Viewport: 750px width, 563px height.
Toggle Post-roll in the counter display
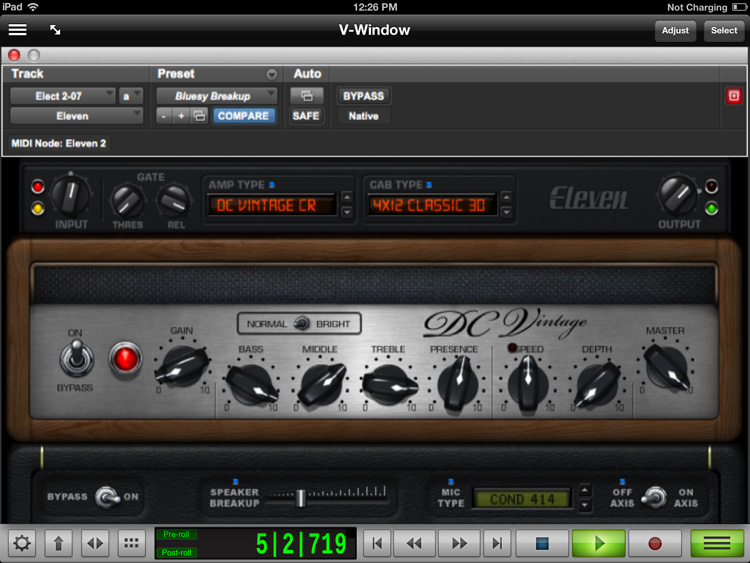click(176, 552)
